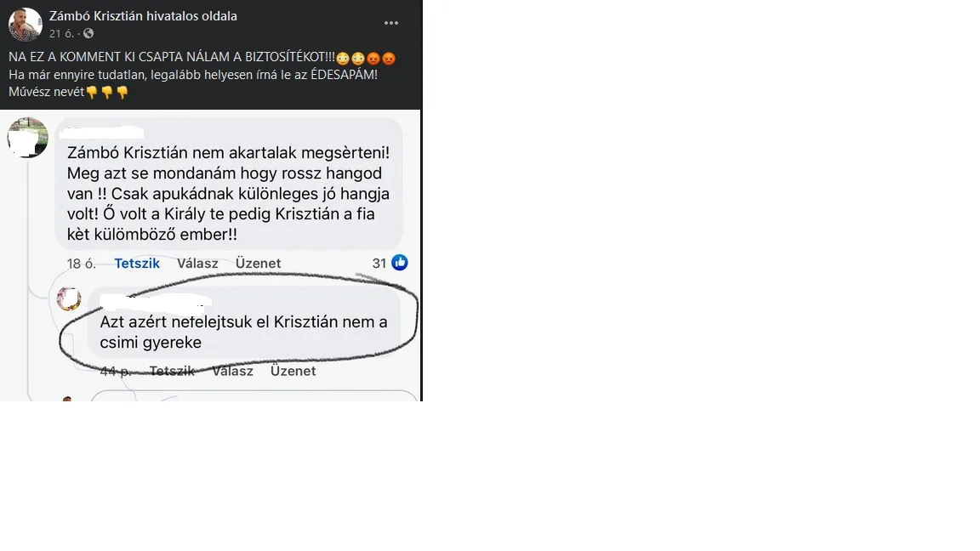Click the redacted name on the circled reply
Viewport: 980px width, 551px height.
coord(155,303)
